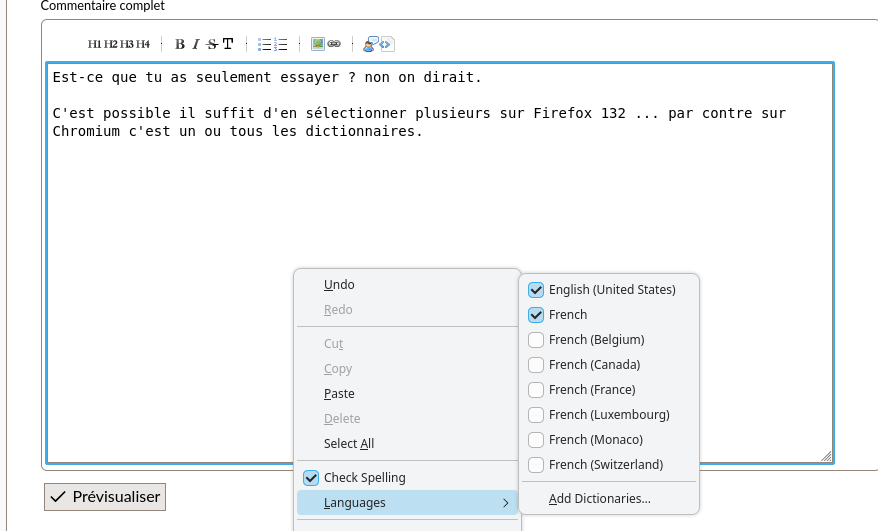Click the Prévisualiser button
This screenshot has width=878, height=531.
(x=105, y=497)
